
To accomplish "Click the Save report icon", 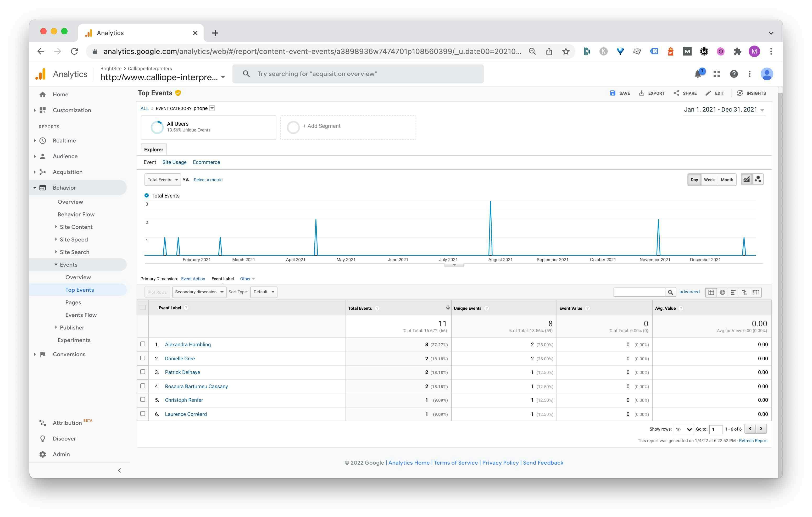I will [x=612, y=93].
